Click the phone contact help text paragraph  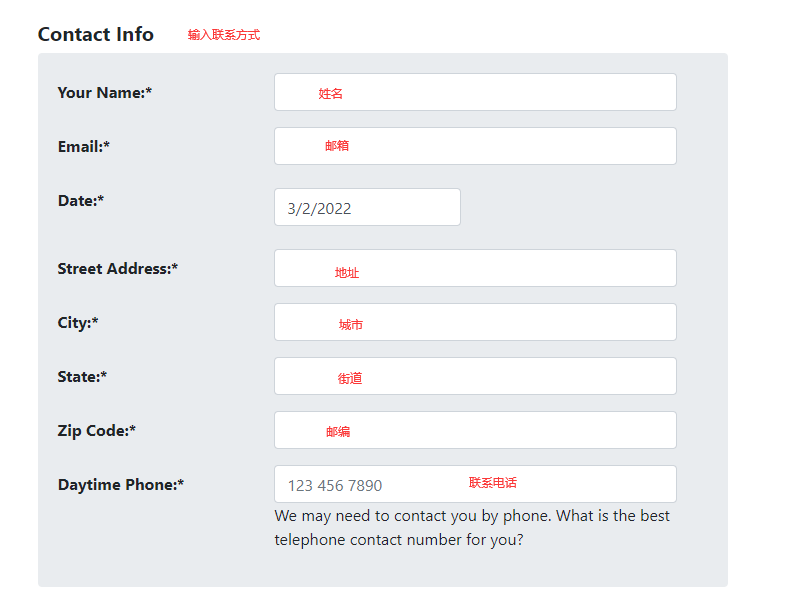coord(472,528)
